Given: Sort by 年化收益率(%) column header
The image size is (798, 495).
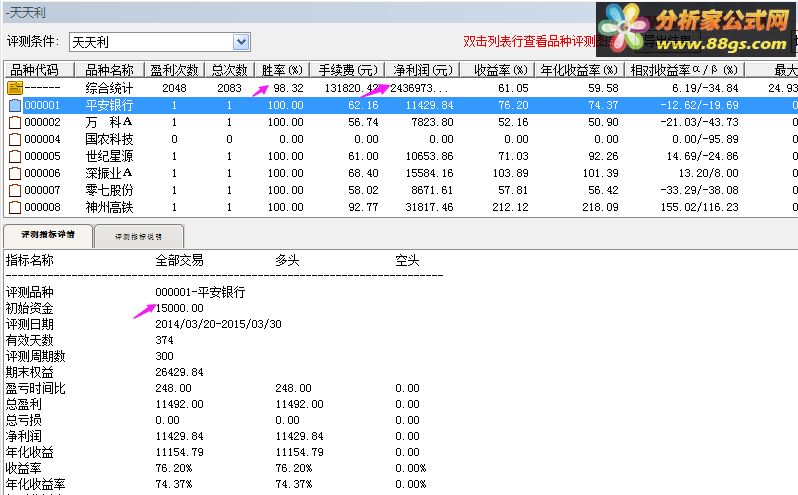Looking at the screenshot, I should pos(580,70).
